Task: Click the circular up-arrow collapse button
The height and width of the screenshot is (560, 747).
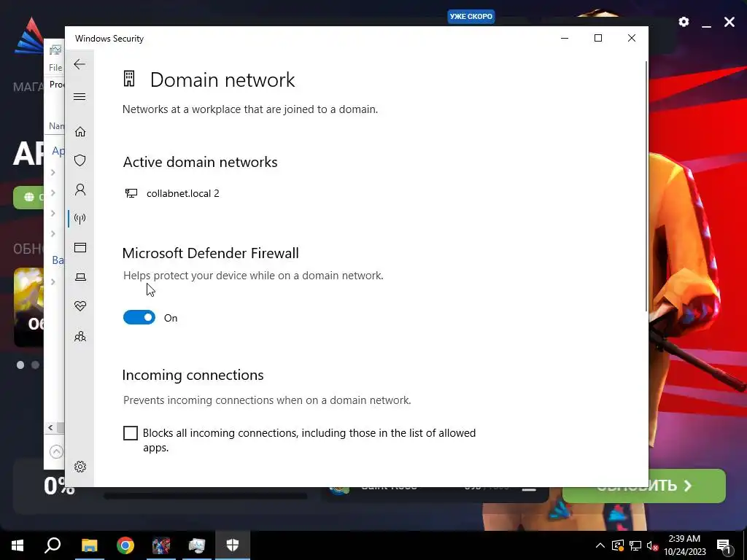Action: pos(56,451)
